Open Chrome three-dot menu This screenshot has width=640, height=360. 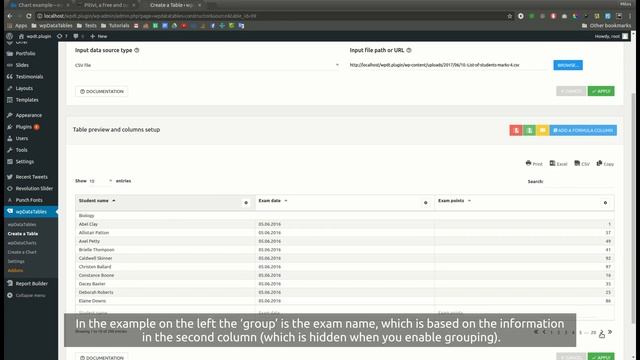(x=630, y=16)
